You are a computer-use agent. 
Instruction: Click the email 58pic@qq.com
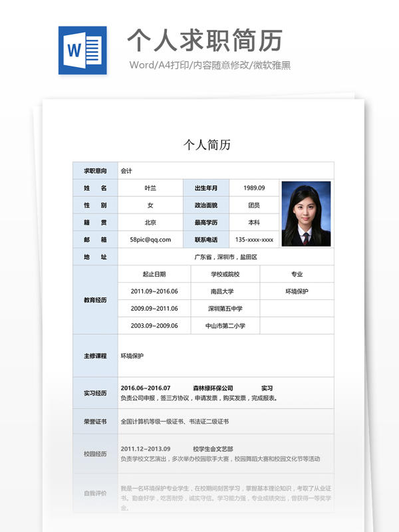point(150,239)
